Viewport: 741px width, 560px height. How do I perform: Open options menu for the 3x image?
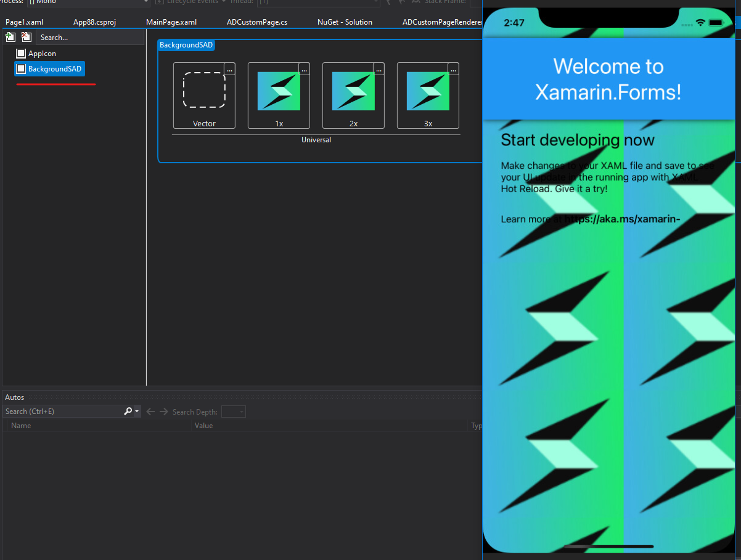[x=453, y=69]
